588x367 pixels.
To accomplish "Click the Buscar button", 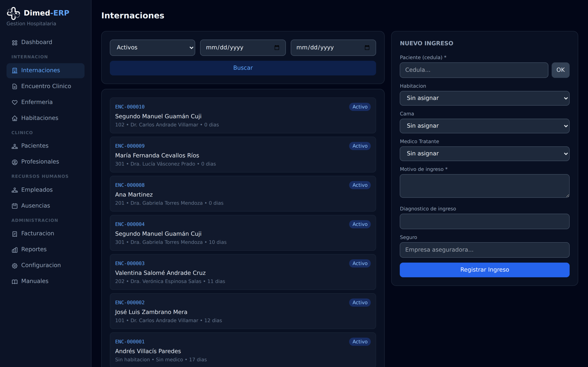I will (243, 68).
